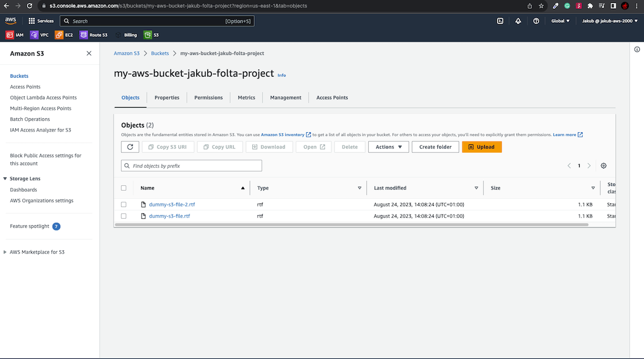
Task: Open the help question mark icon
Action: pos(536,21)
